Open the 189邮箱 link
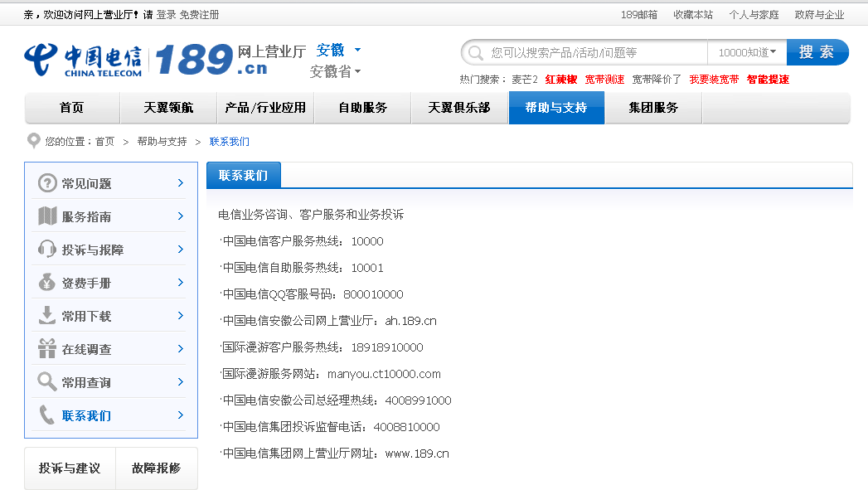Image resolution: width=868 pixels, height=490 pixels. click(x=639, y=15)
